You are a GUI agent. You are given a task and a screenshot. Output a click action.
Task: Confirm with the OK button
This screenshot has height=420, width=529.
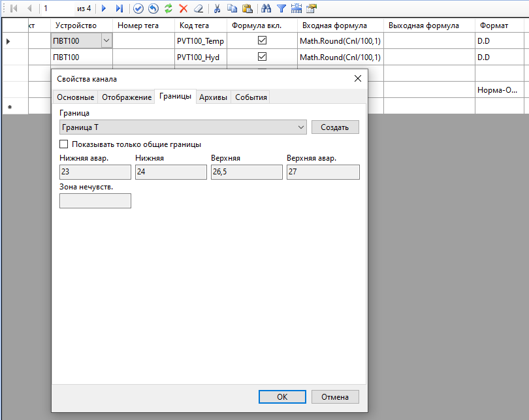[x=282, y=396]
